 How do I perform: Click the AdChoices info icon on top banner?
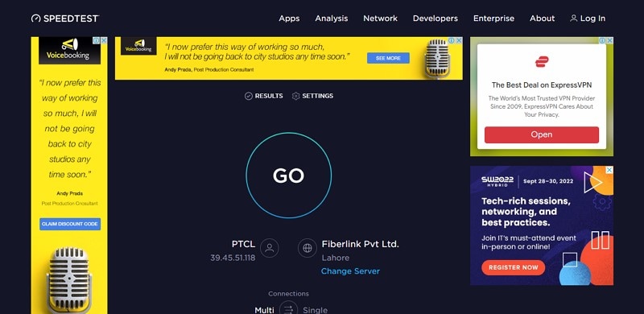point(452,40)
